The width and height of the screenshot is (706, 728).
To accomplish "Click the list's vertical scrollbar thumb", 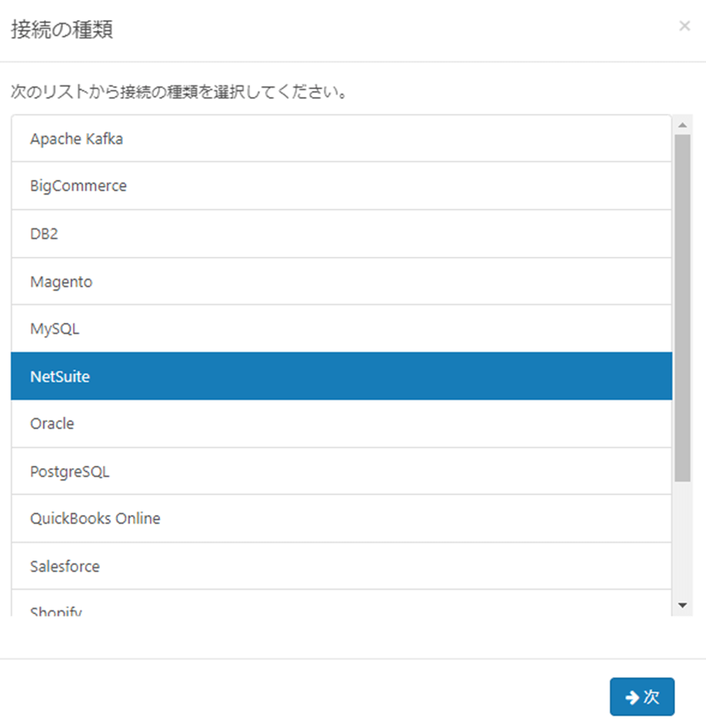I will (682, 307).
